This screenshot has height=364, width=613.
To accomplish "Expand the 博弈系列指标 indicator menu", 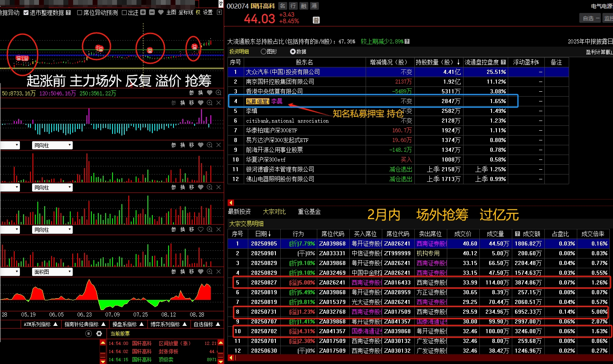I will pyautogui.click(x=168, y=324).
